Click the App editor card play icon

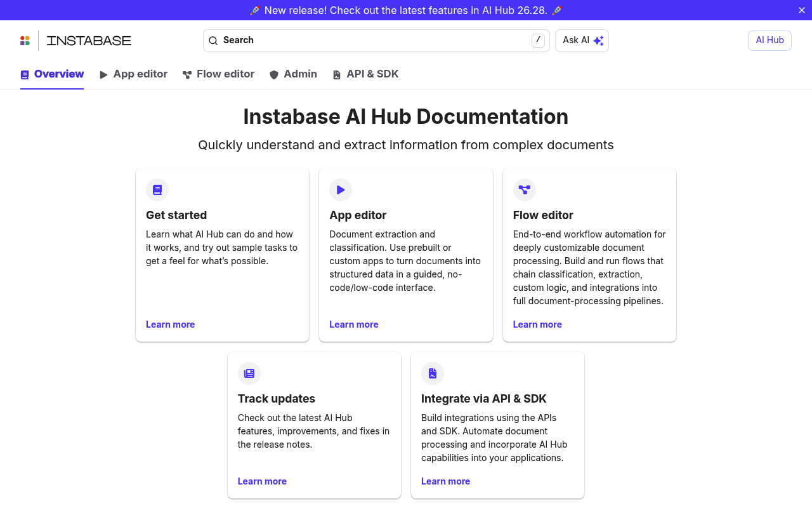click(341, 190)
